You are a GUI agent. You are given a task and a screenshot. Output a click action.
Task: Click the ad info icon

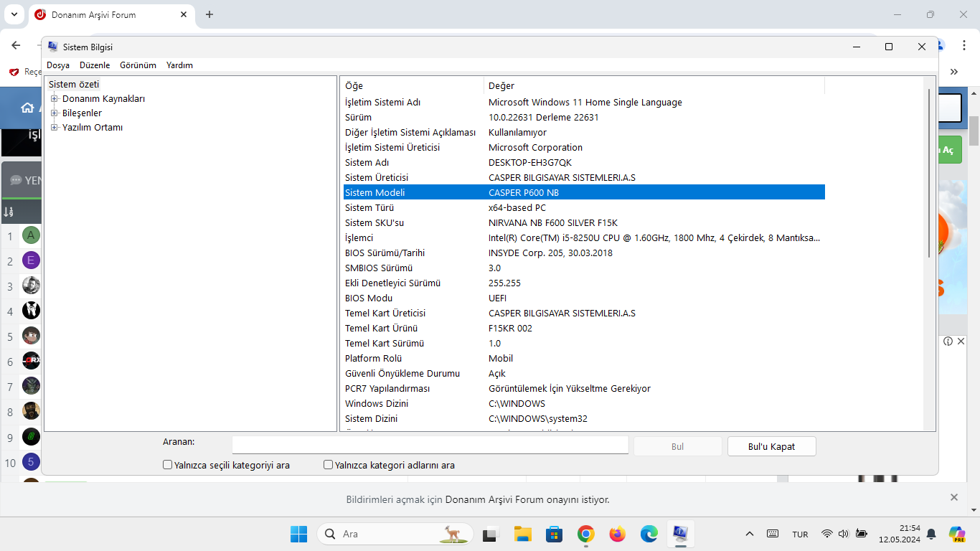(x=948, y=342)
